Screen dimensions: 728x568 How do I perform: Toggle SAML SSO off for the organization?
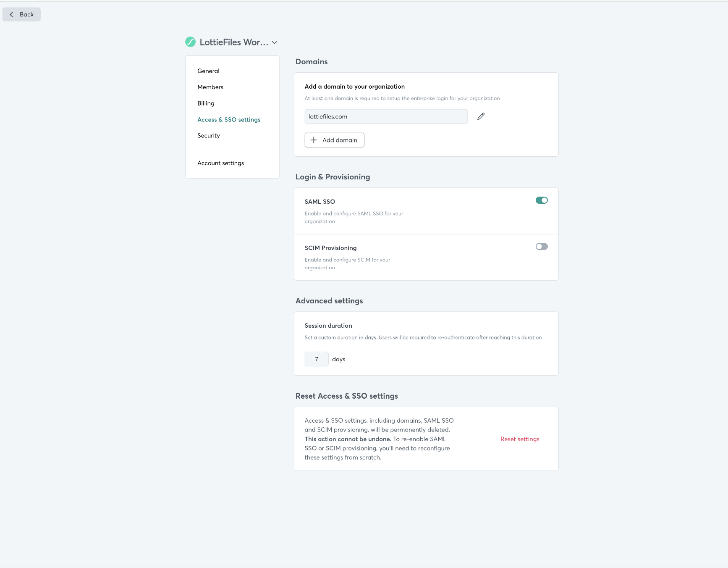542,200
